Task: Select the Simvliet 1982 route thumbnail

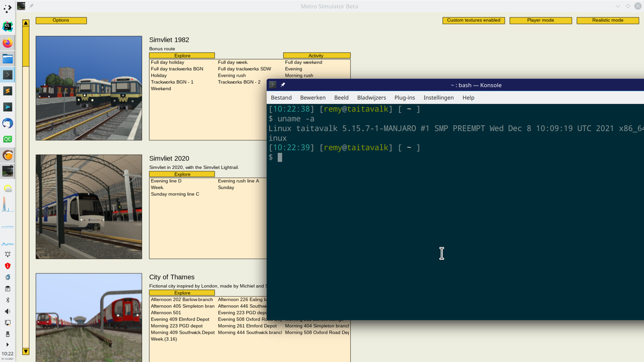Action: [89, 88]
